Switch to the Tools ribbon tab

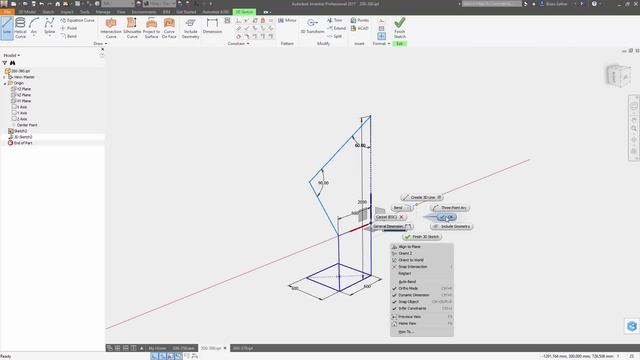click(84, 12)
